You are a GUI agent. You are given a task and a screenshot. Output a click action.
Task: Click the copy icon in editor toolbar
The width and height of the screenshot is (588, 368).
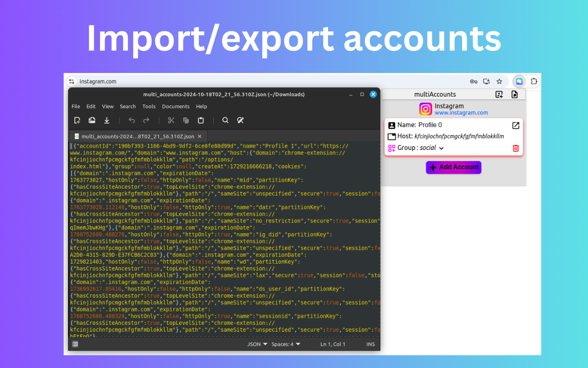pos(186,120)
